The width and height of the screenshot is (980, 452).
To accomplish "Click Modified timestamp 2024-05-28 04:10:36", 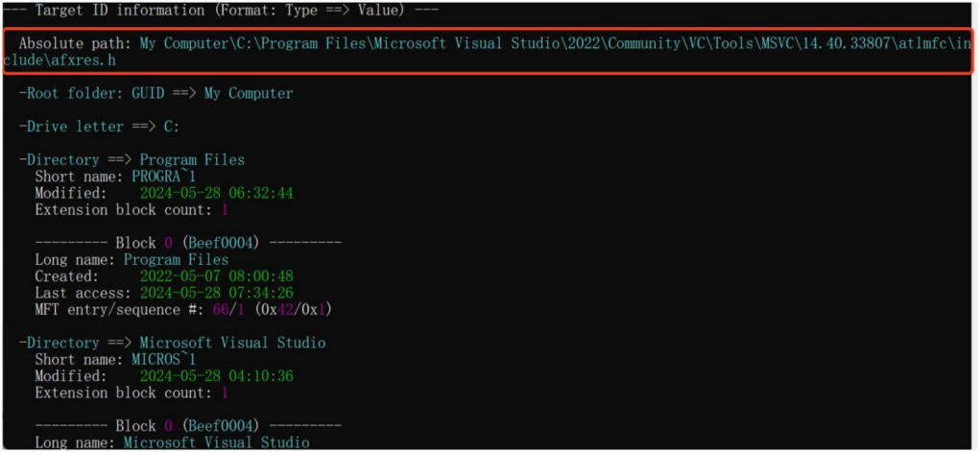I will pyautogui.click(x=216, y=376).
